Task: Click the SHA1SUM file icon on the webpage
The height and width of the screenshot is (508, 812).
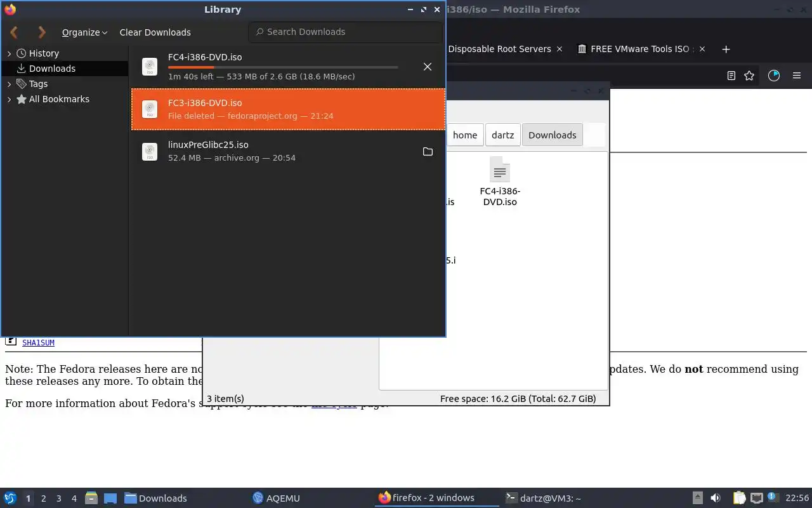Action: [11, 341]
